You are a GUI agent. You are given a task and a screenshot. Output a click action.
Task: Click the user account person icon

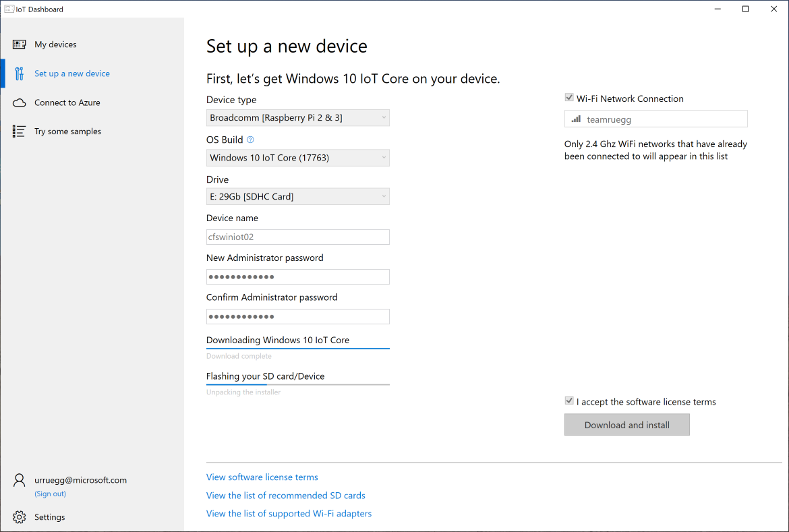pos(19,480)
